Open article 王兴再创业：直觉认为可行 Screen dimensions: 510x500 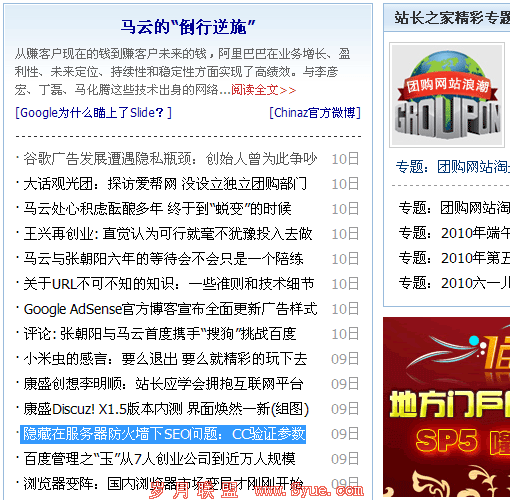(x=168, y=234)
